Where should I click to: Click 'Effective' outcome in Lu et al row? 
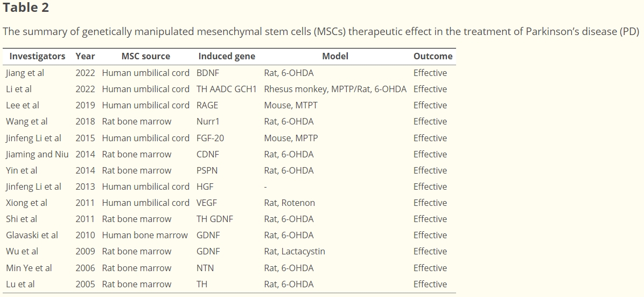click(x=430, y=284)
